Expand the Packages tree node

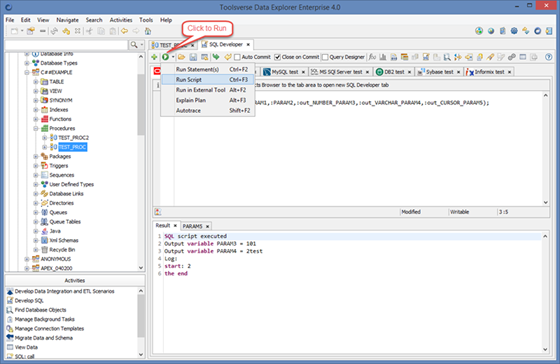pos(36,156)
